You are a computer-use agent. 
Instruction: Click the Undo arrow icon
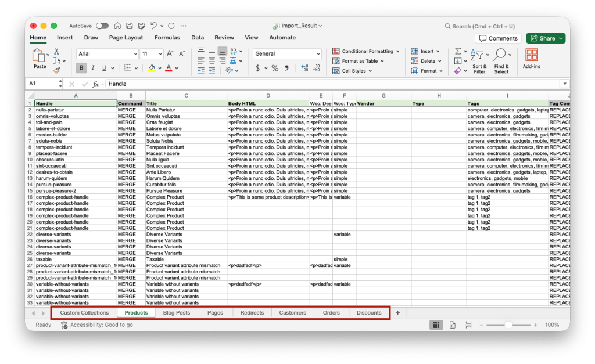(x=153, y=26)
